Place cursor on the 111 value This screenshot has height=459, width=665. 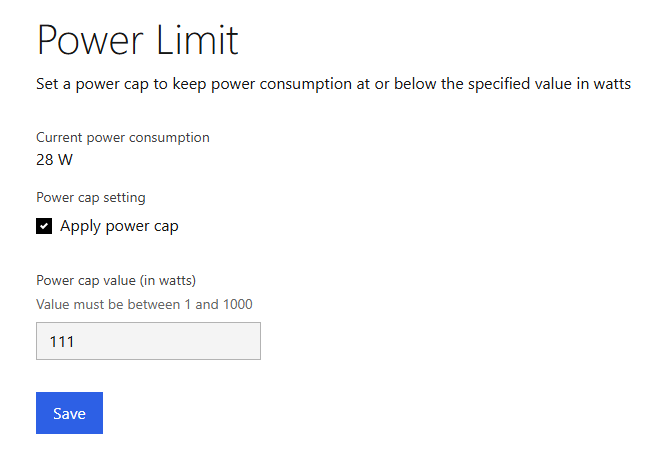pyautogui.click(x=62, y=341)
